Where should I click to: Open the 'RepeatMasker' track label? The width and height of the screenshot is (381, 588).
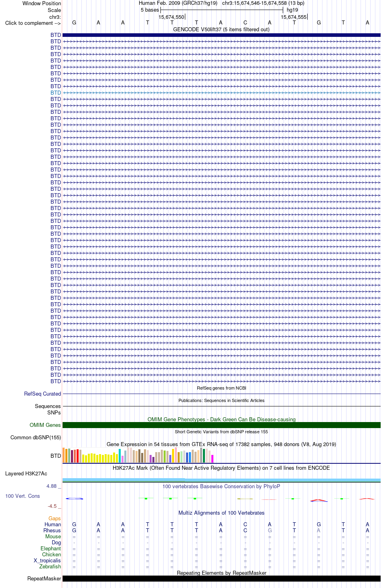click(x=44, y=578)
